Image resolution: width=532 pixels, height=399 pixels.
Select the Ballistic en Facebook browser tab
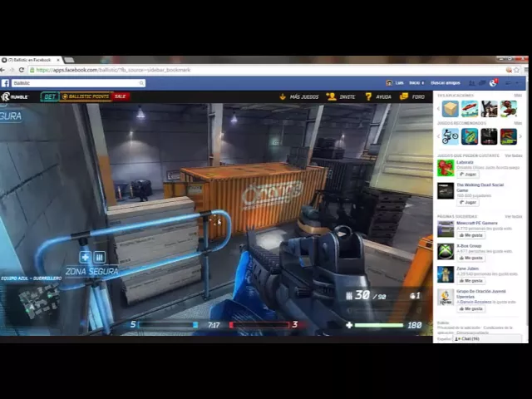pos(31,60)
